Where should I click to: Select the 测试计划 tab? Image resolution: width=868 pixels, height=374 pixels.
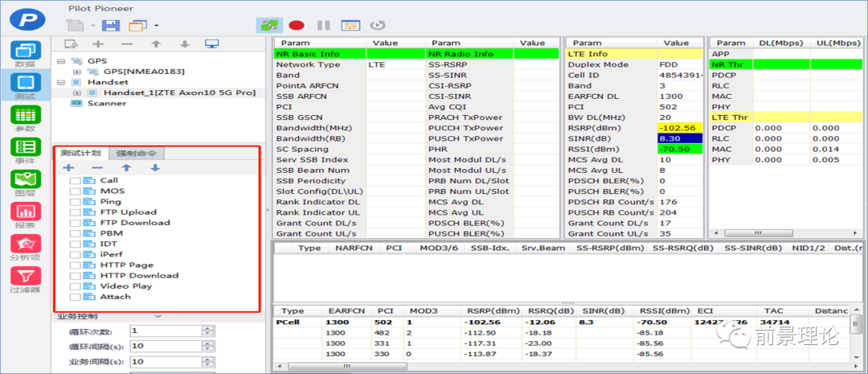click(80, 153)
